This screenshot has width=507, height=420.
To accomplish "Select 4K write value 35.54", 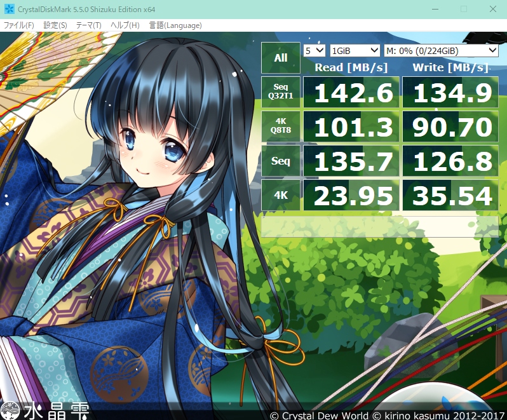I will click(x=450, y=195).
